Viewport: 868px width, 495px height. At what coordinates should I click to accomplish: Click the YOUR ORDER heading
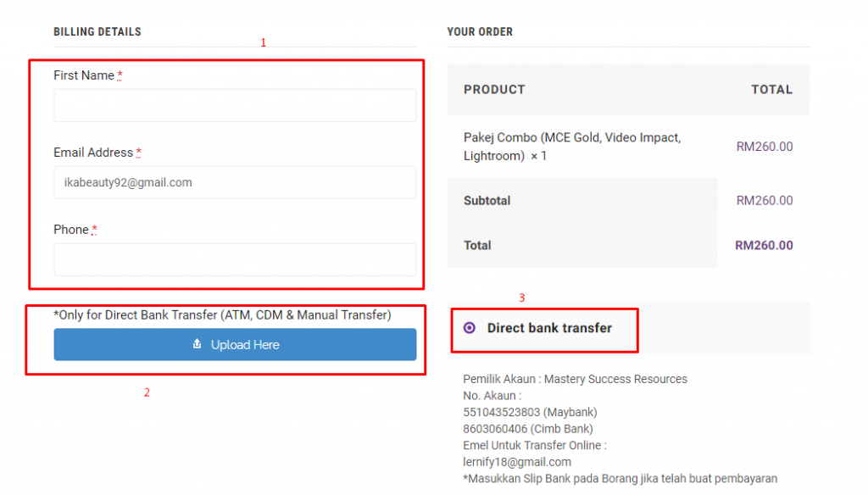click(x=480, y=31)
